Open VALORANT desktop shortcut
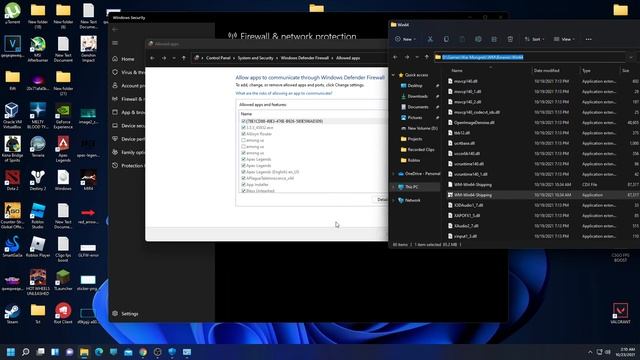The height and width of the screenshot is (360, 640). click(620, 313)
